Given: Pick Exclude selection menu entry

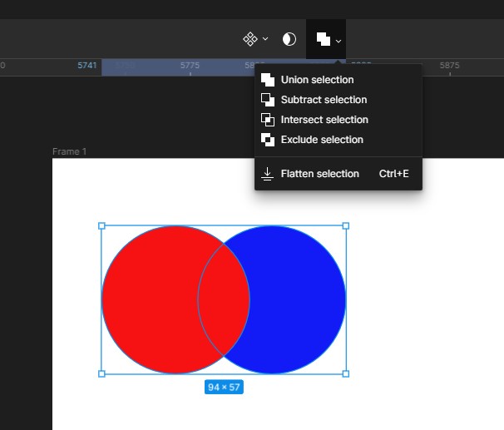Looking at the screenshot, I should (322, 140).
